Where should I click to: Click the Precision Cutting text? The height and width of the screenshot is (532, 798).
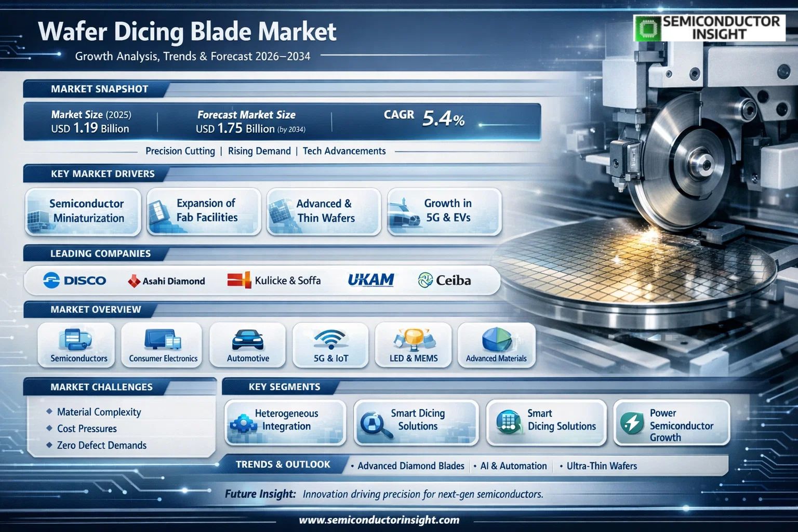click(x=180, y=151)
